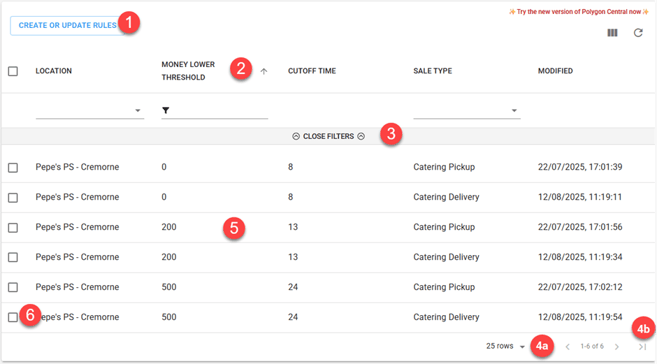The image size is (657, 364).
Task: Go to the last page
Action: [x=642, y=347]
